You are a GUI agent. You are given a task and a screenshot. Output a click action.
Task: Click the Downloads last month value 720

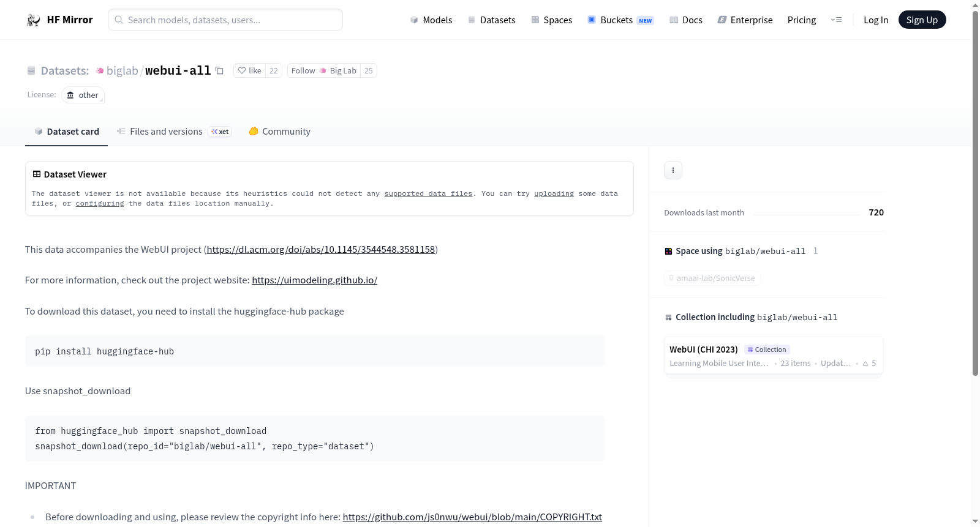(876, 212)
